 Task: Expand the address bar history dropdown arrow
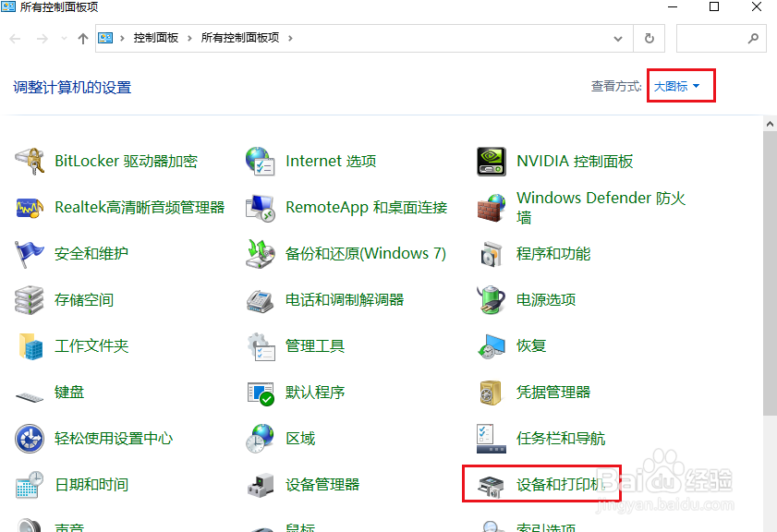(618, 38)
